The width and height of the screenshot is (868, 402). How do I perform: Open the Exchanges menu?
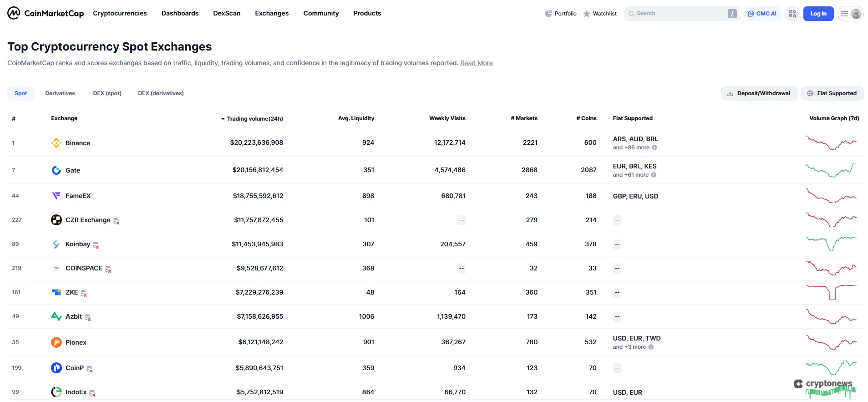tap(272, 13)
